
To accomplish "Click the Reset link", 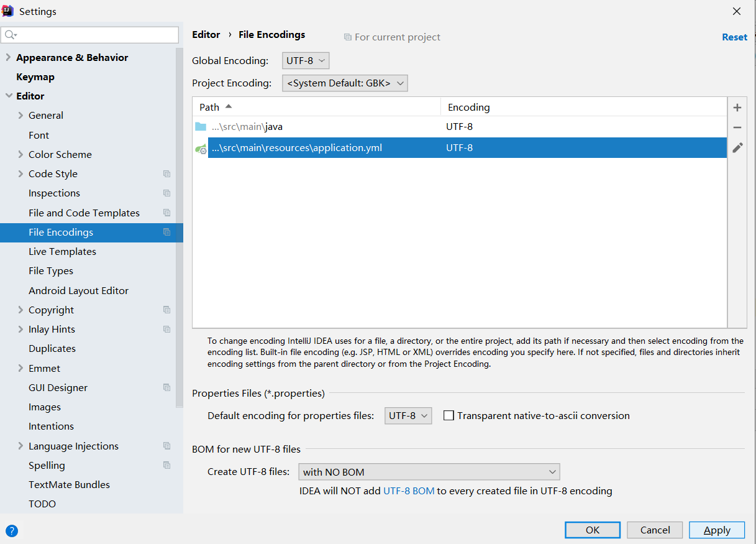I will pyautogui.click(x=734, y=37).
